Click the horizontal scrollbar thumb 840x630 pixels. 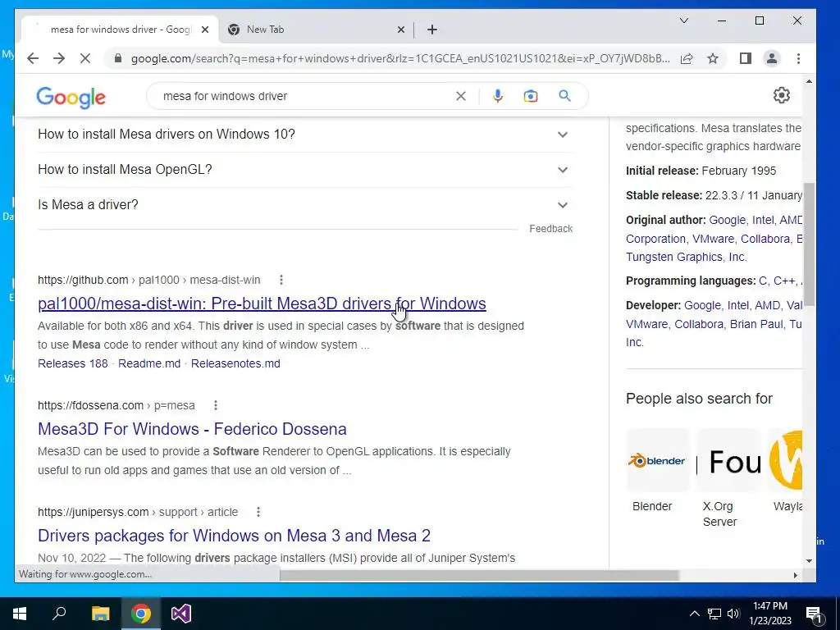(x=479, y=575)
